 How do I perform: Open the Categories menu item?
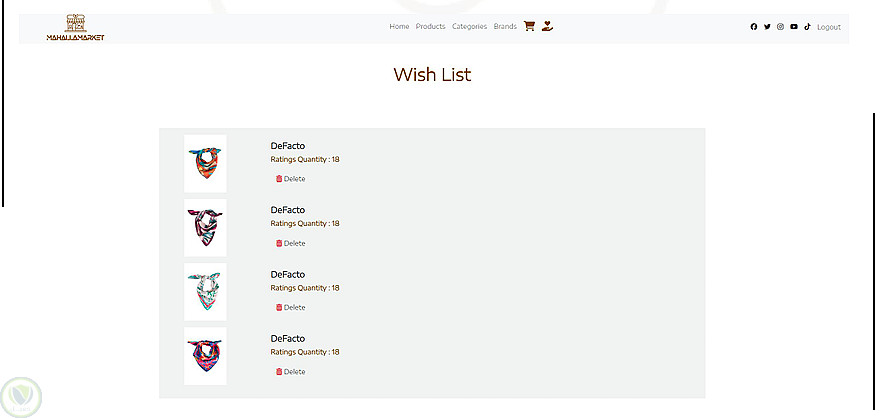coord(469,27)
